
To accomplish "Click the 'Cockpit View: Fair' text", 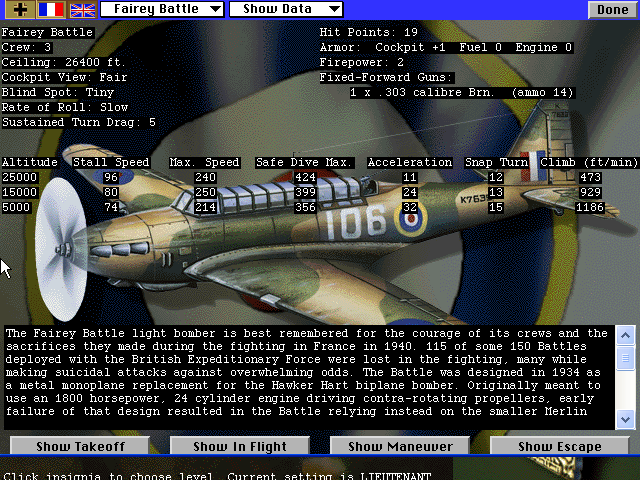I will [x=64, y=78].
